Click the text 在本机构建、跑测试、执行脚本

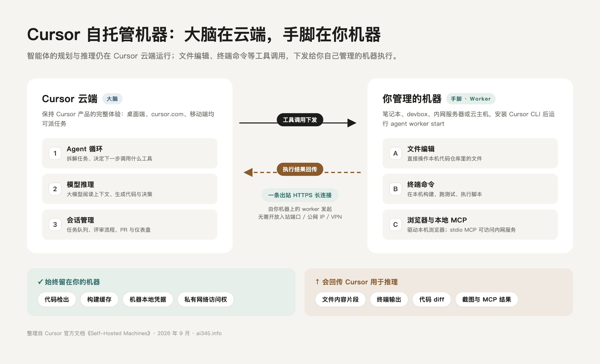(444, 194)
